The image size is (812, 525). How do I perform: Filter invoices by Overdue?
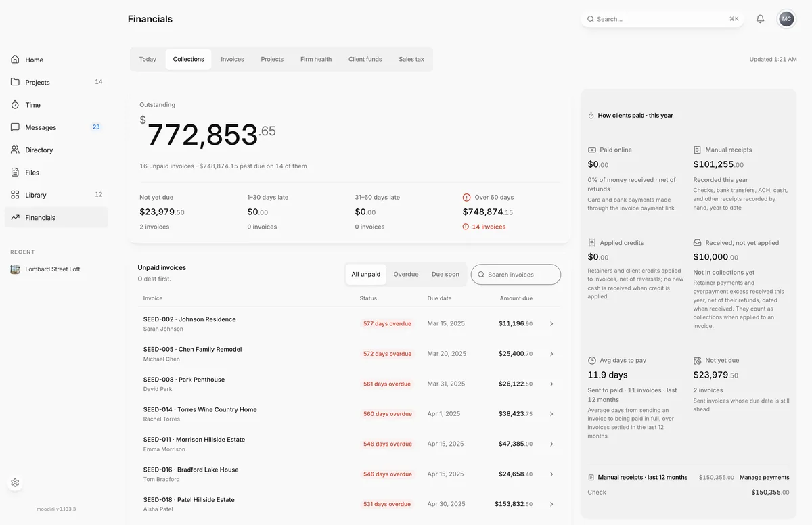pyautogui.click(x=406, y=274)
